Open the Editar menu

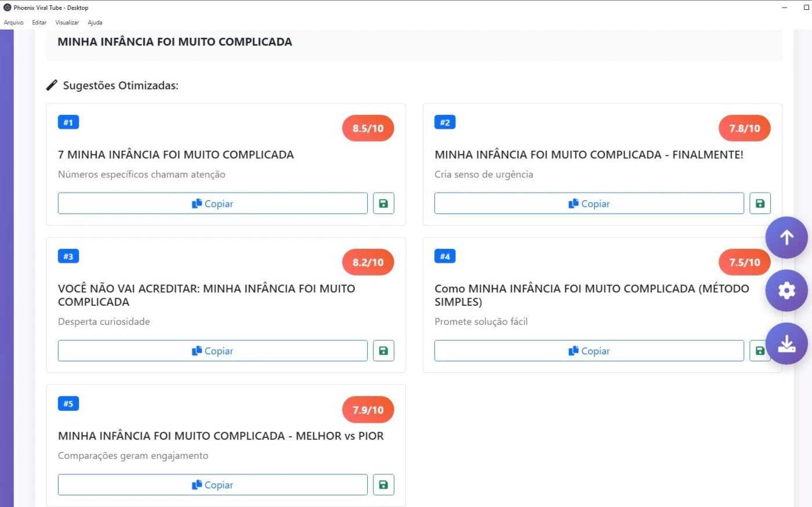click(x=39, y=23)
